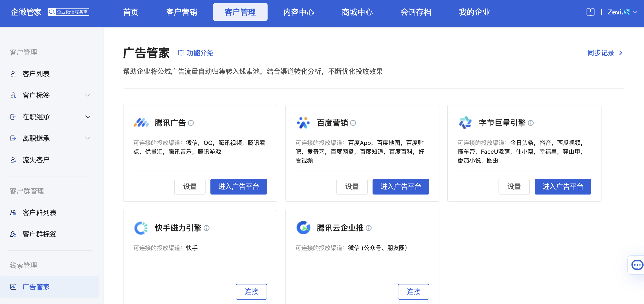Click 线索管理 section heading
This screenshot has height=304, width=644.
pos(23,265)
